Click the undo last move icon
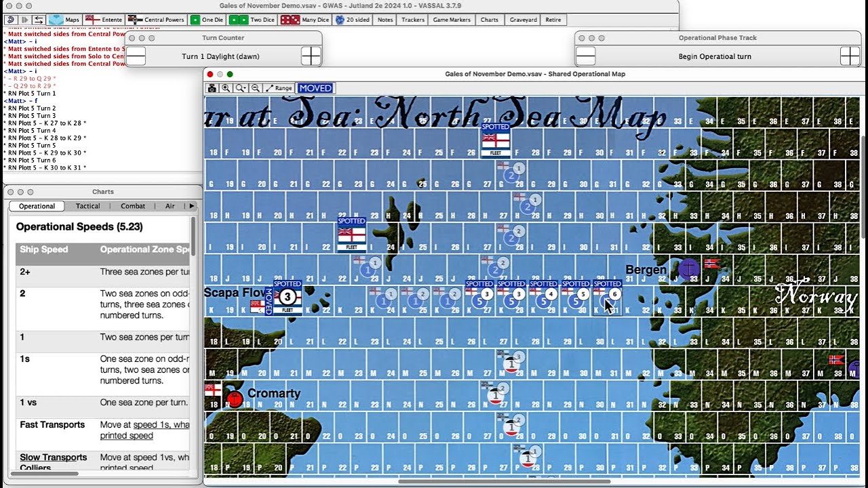 click(10, 20)
